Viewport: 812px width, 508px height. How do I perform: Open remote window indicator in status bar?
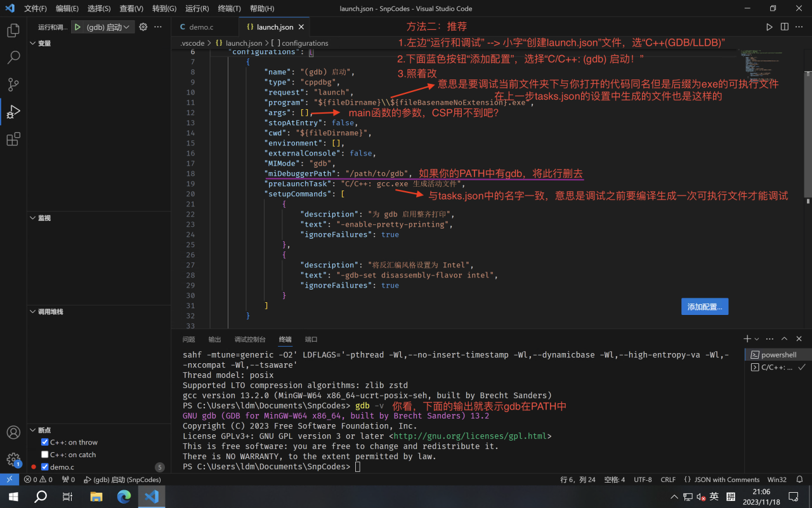9,479
